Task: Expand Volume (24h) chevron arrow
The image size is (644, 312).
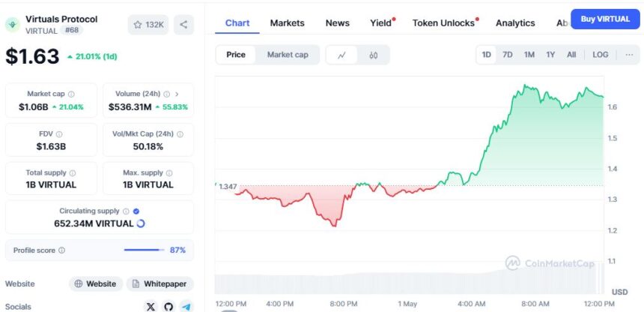Action: point(177,94)
